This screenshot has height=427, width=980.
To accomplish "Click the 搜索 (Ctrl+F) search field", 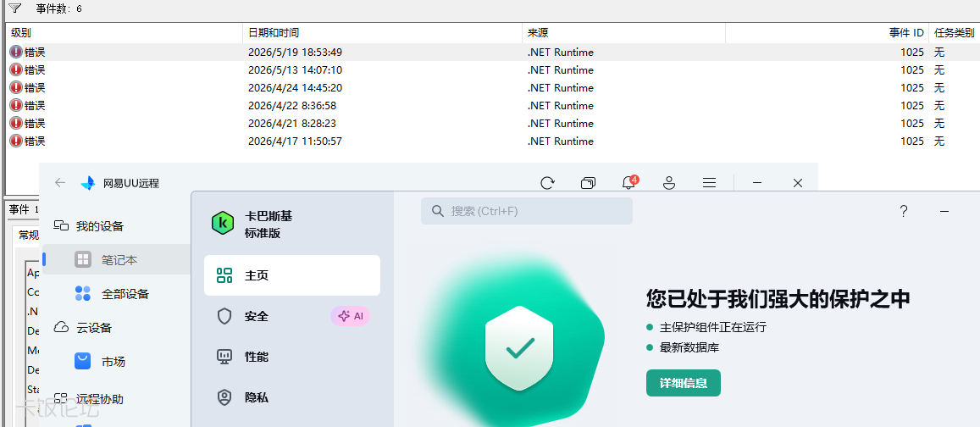I will point(527,211).
